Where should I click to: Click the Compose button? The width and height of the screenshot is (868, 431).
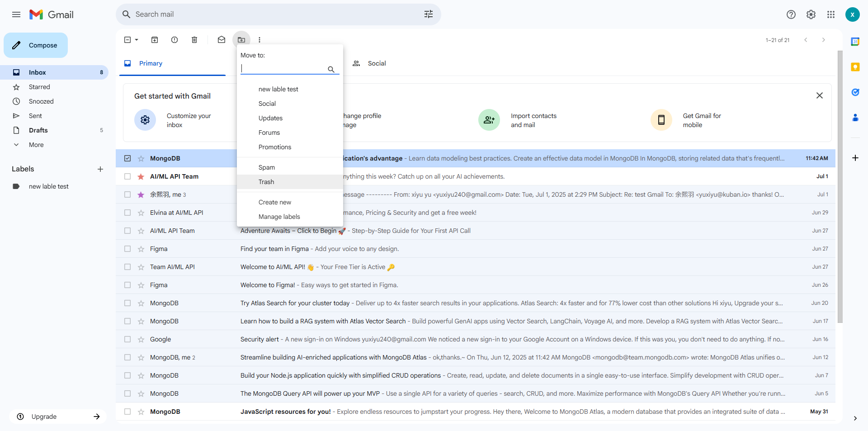click(x=36, y=45)
